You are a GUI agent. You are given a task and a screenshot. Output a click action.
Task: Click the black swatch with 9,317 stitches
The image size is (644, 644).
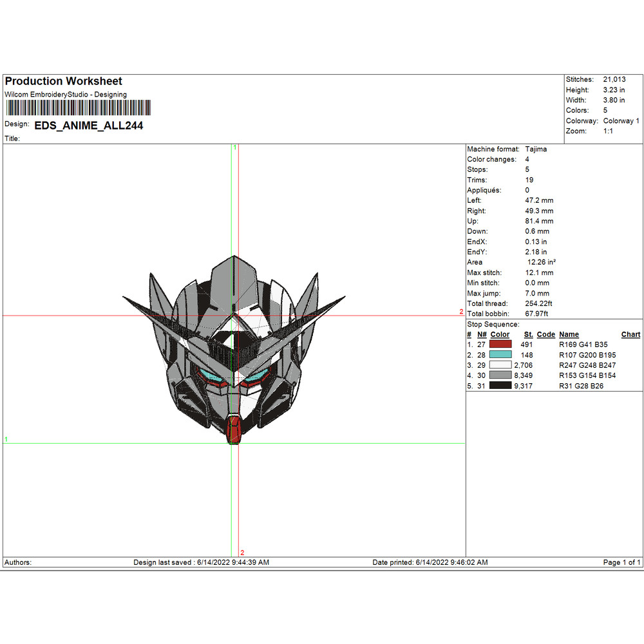pyautogui.click(x=500, y=386)
